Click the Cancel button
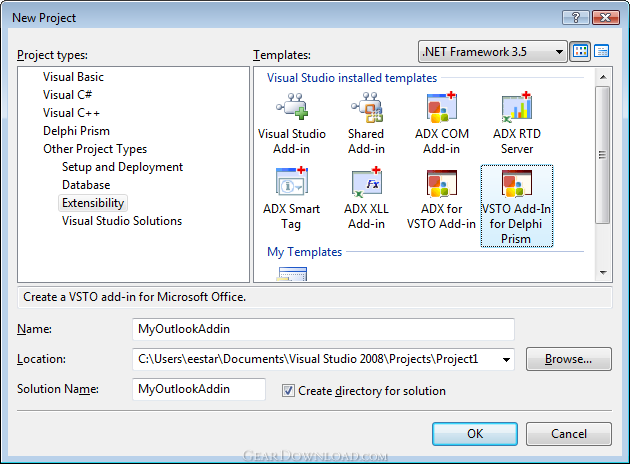The height and width of the screenshot is (464, 630). pyautogui.click(x=569, y=434)
